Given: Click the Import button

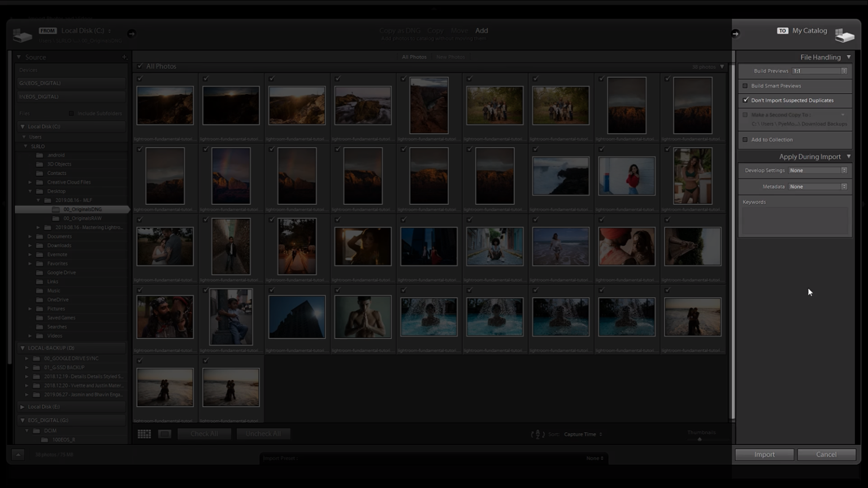Looking at the screenshot, I should tap(764, 454).
